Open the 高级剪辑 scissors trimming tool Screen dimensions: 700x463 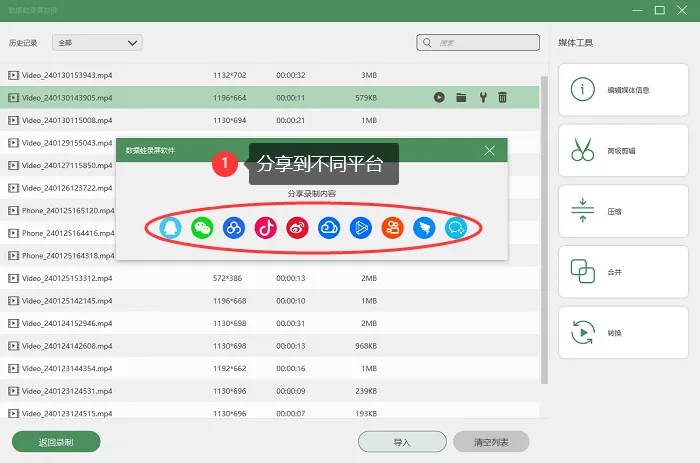pyautogui.click(x=623, y=150)
